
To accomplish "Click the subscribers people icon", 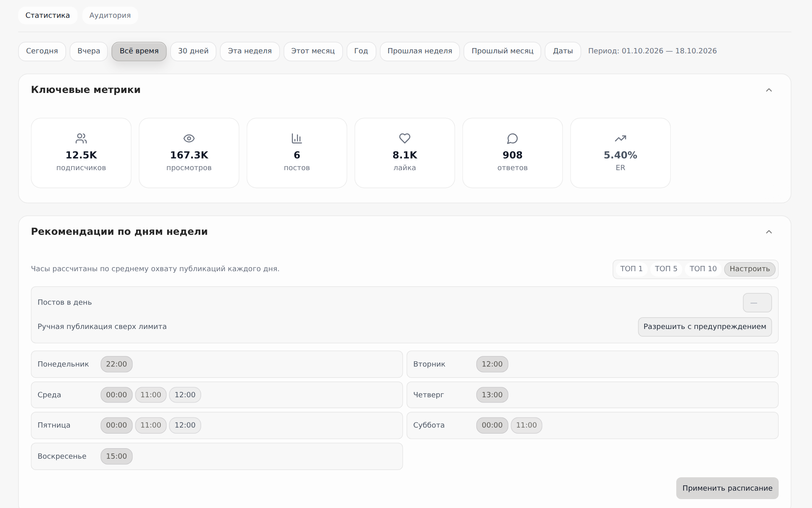I will click(81, 139).
